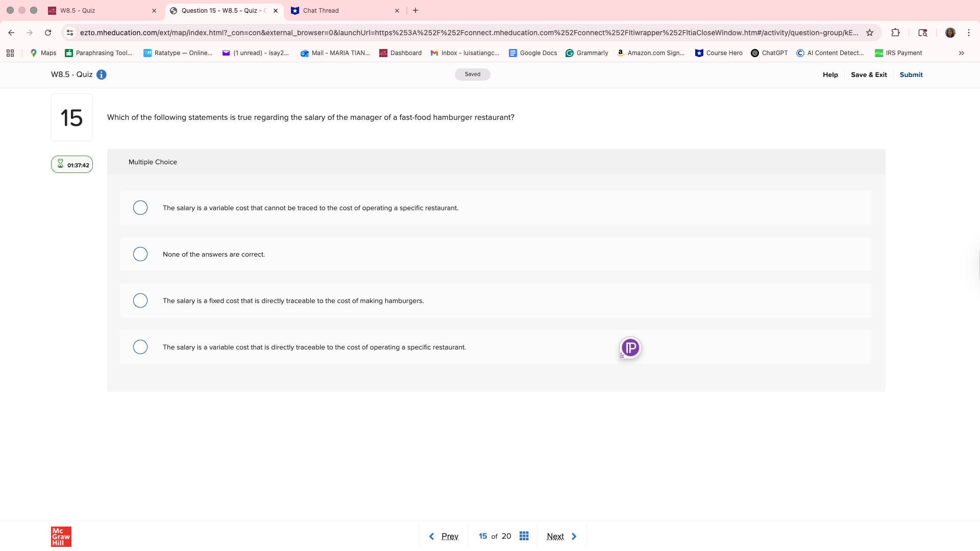Reload the quiz page
The width and height of the screenshot is (980, 551).
(48, 33)
